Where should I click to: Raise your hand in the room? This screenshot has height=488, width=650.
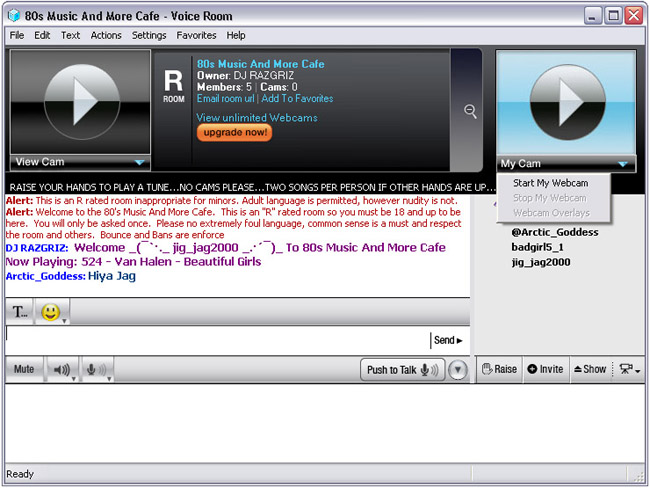click(499, 369)
